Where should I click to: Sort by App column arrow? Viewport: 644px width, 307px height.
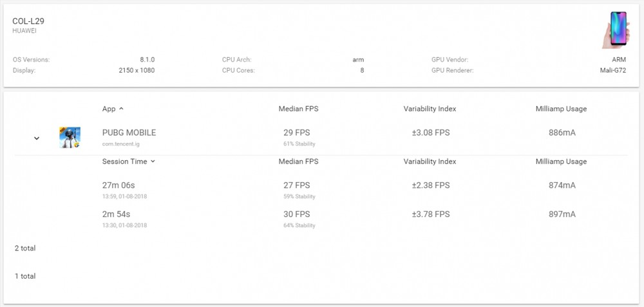(121, 109)
